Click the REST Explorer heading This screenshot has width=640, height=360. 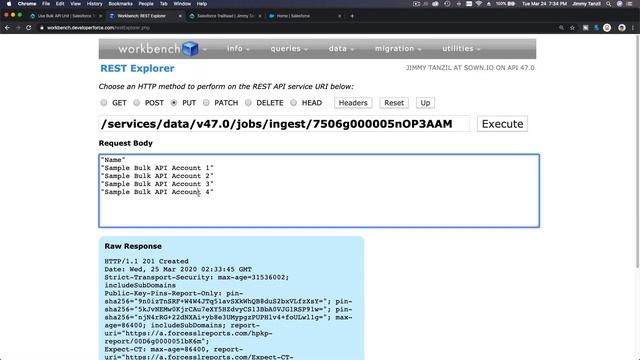click(x=137, y=69)
